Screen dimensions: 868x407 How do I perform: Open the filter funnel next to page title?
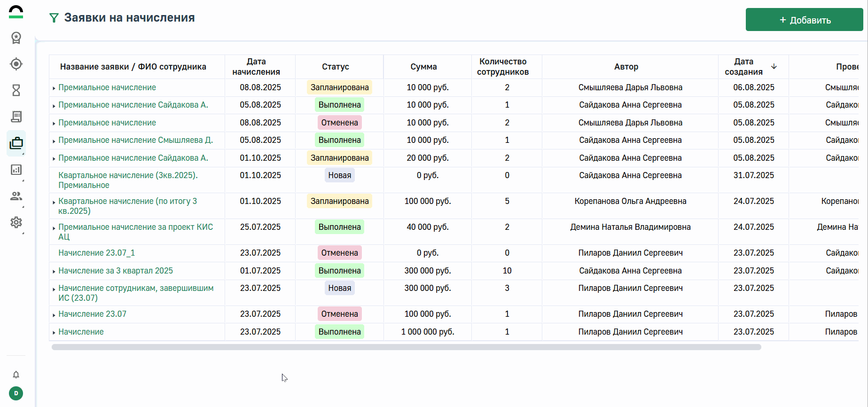coord(54,18)
